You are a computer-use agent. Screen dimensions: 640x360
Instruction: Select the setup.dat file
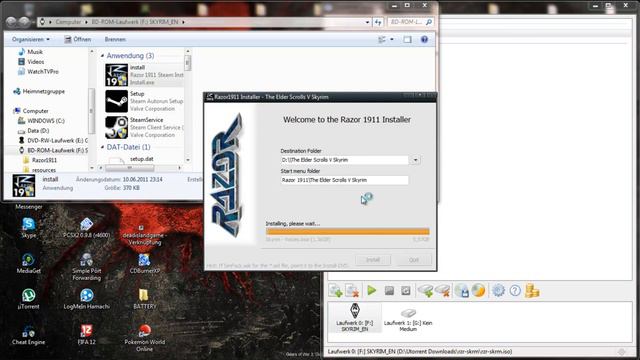tap(142, 159)
